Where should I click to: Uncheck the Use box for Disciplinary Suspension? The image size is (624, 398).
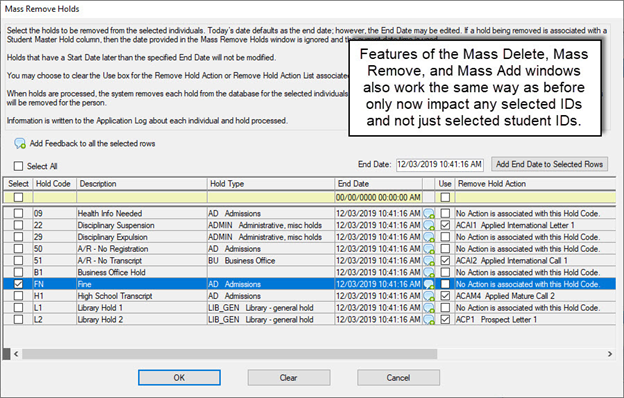click(445, 225)
